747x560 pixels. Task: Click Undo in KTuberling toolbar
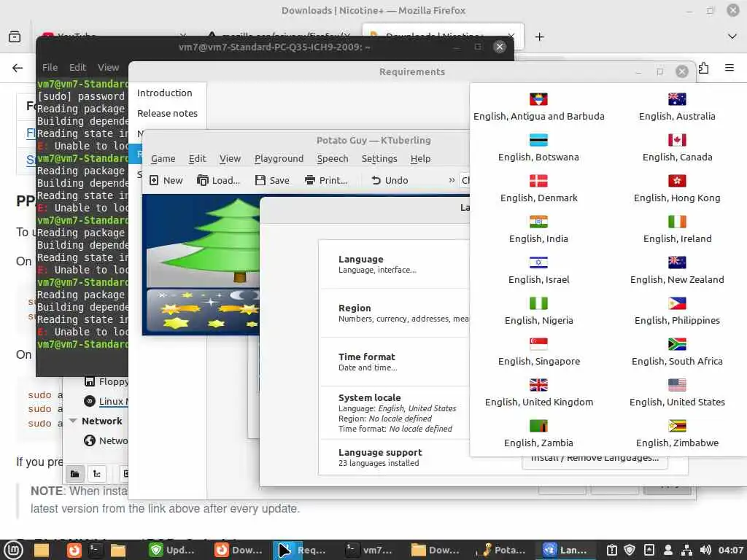390,181
